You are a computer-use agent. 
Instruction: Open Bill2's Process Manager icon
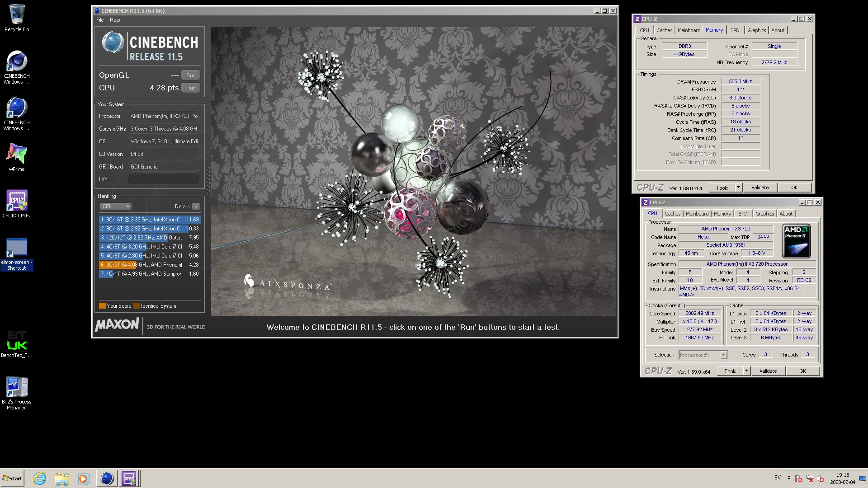pyautogui.click(x=17, y=393)
